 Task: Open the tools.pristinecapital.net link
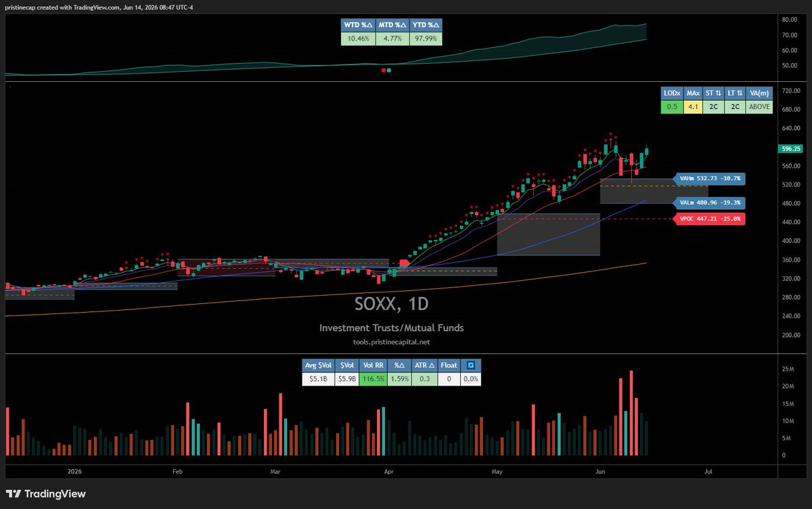(392, 342)
